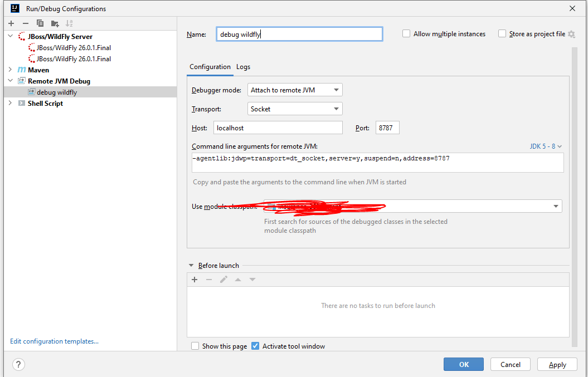
Task: Click inside the Port field
Action: [x=387, y=128]
